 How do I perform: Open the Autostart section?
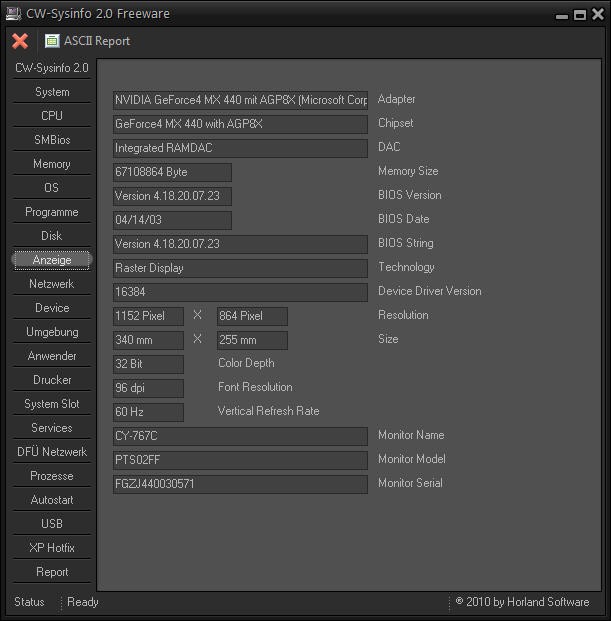52,500
